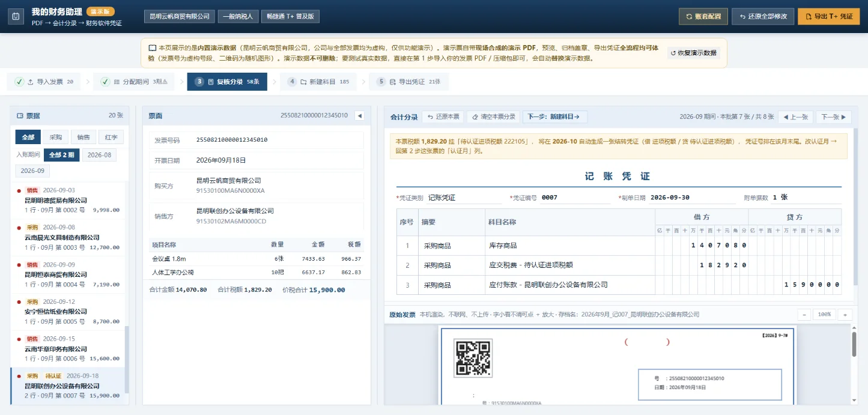Export vouchers with 导出 T+ 凭证
Screen dimensions: 868x415
pos(828,16)
